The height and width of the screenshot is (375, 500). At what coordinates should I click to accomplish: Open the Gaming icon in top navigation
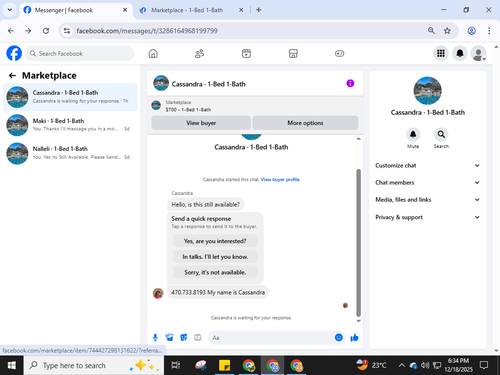(x=339, y=53)
